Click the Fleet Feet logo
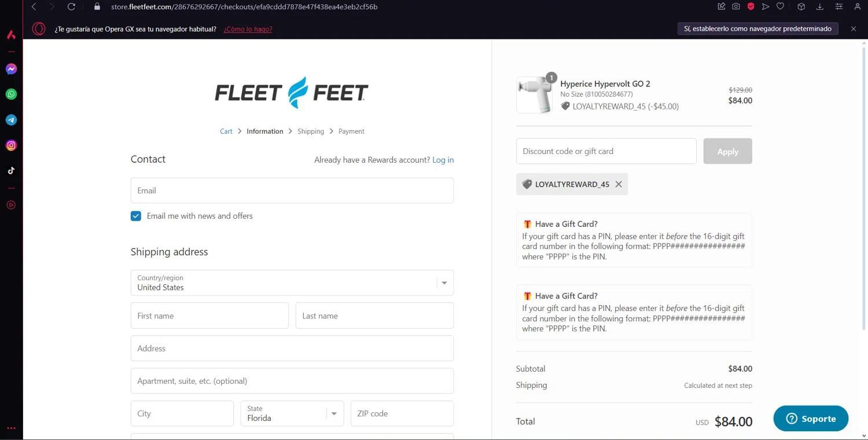This screenshot has width=868, height=440. [x=292, y=93]
